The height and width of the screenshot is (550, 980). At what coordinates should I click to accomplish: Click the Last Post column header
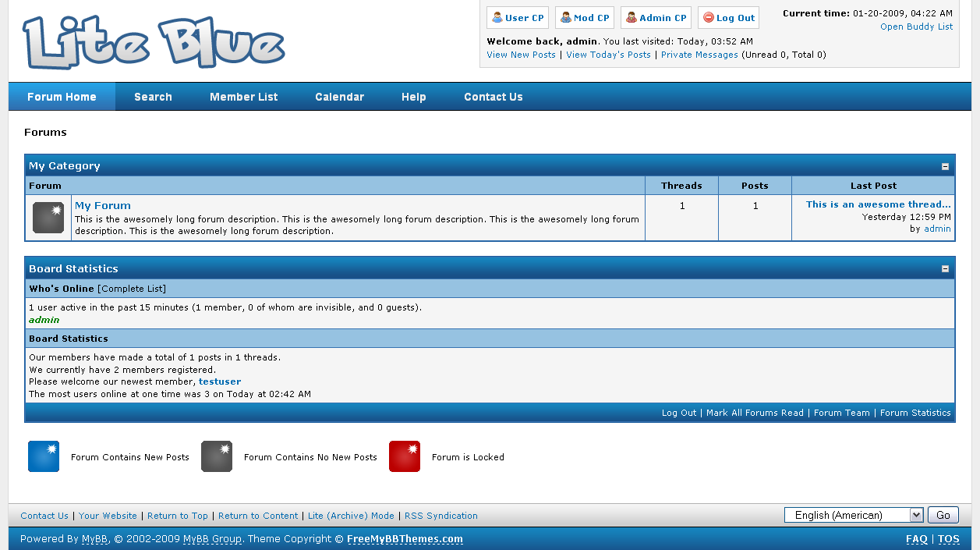873,186
